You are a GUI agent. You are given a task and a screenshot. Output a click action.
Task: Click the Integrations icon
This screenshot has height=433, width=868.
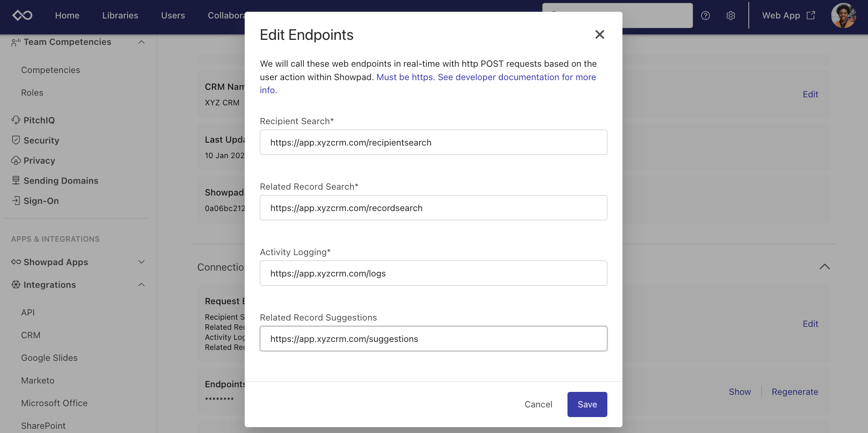[x=16, y=284]
